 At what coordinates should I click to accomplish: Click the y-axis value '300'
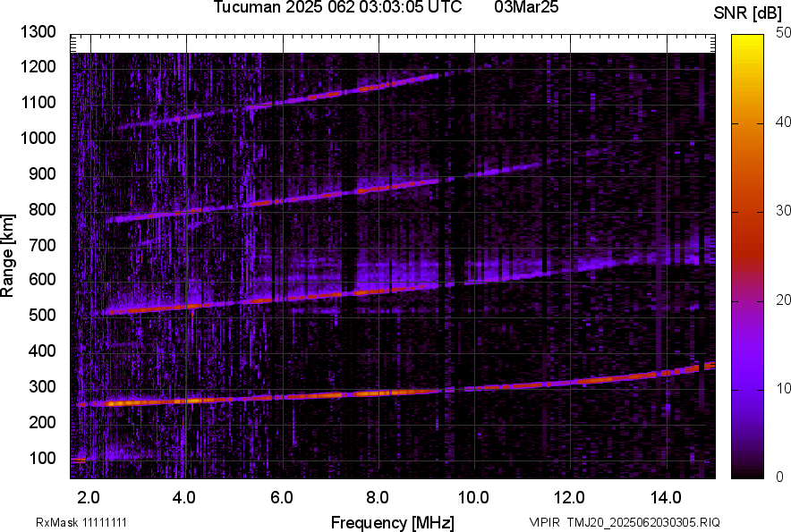pos(42,386)
